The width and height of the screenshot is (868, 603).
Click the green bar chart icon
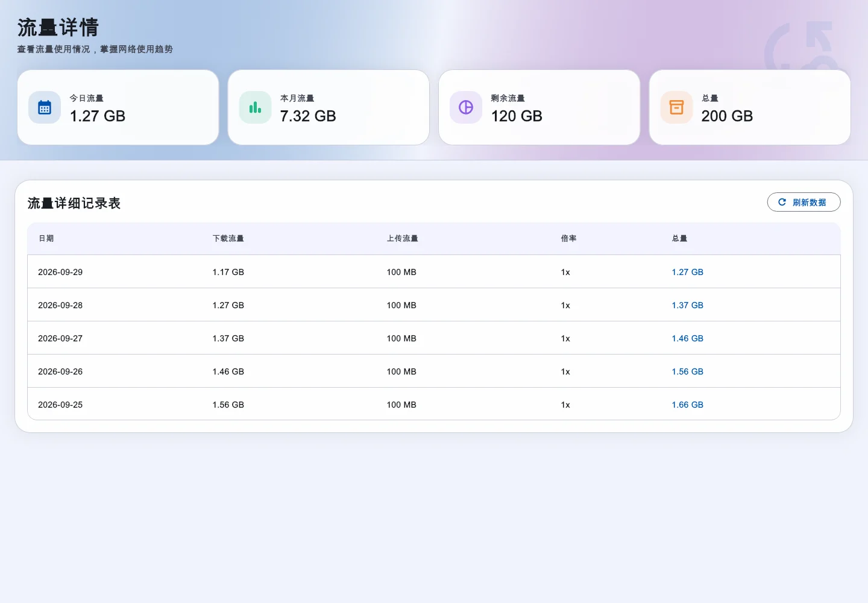pyautogui.click(x=256, y=107)
